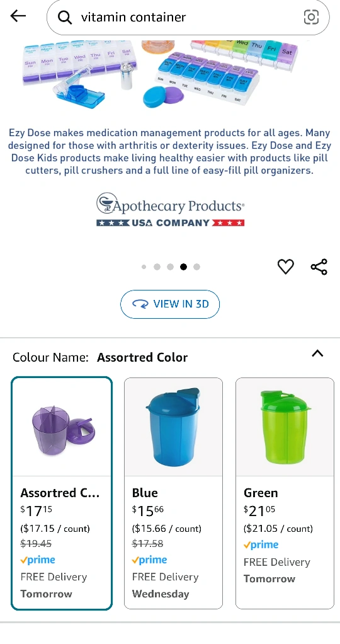Tap the 3D rotate arrow icon

tap(140, 304)
